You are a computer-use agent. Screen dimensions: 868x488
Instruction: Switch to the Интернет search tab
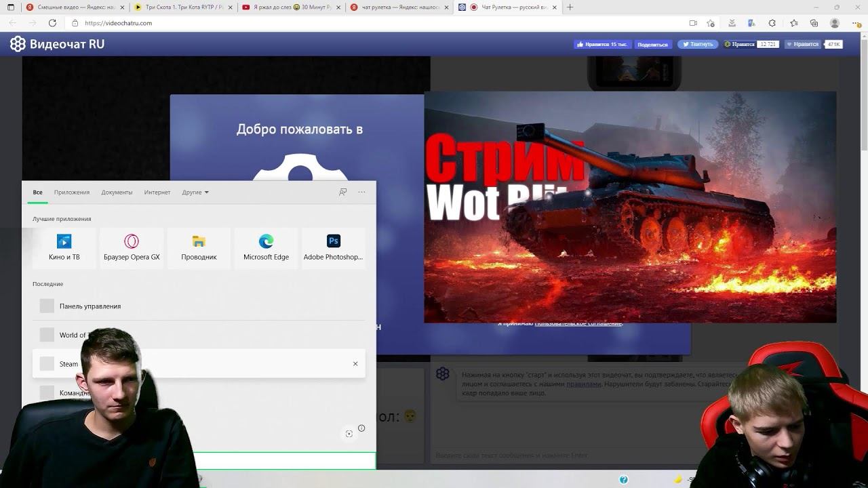click(x=157, y=192)
